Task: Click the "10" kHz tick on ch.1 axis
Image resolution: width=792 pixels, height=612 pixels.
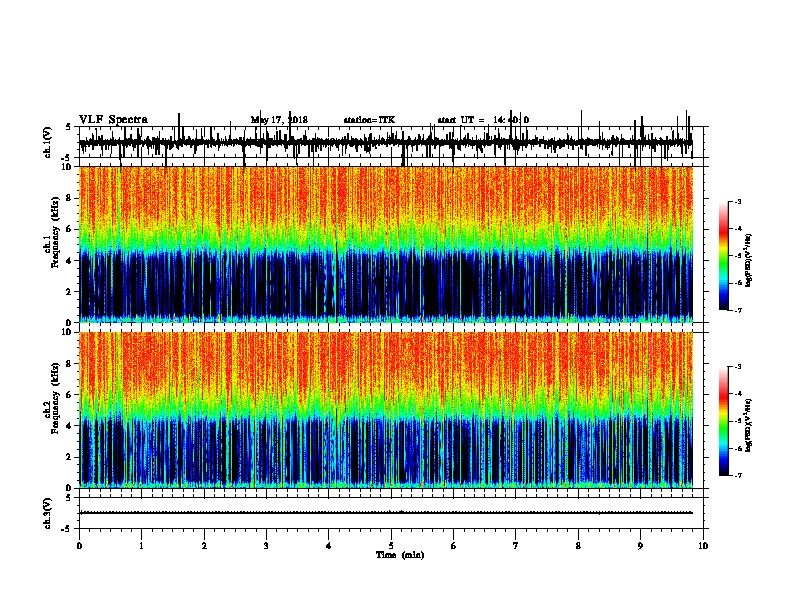Action: pos(67,167)
